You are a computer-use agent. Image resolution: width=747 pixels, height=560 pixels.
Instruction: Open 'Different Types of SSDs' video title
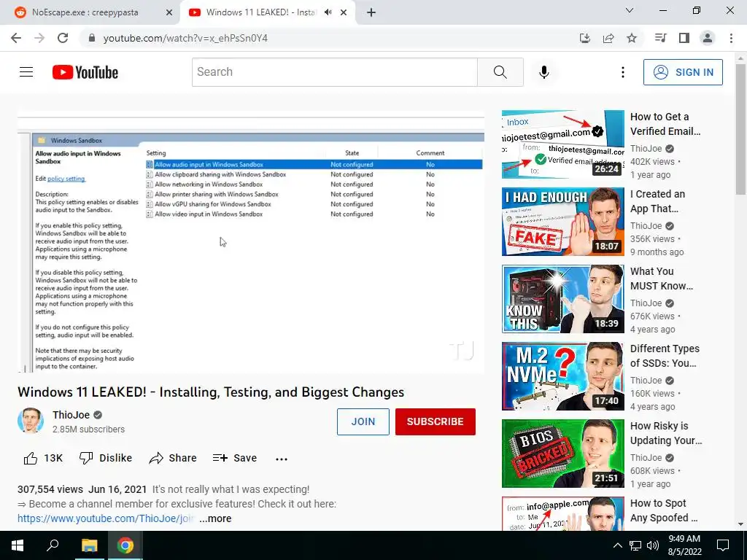coord(665,356)
